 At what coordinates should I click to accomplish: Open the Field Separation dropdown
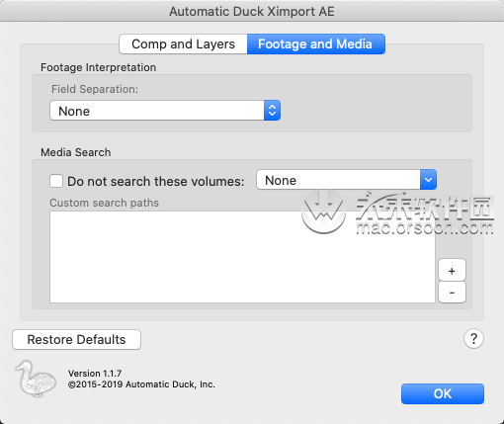[x=165, y=111]
